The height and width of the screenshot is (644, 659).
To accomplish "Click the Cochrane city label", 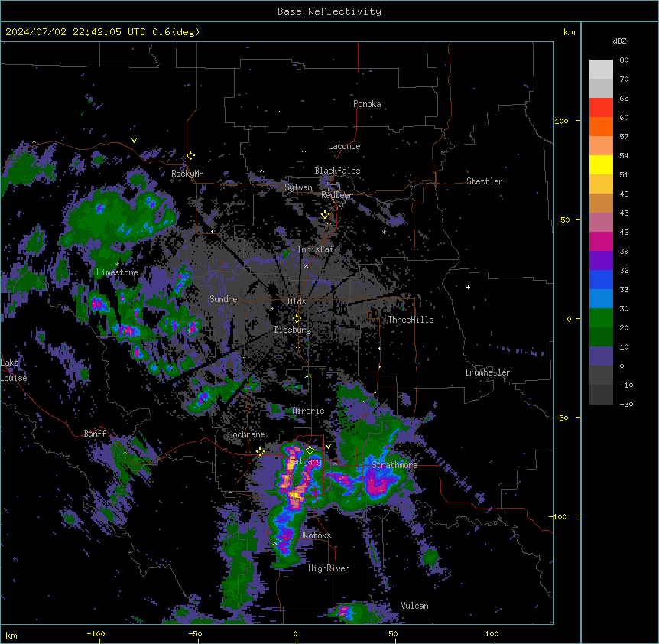I will 246,434.
